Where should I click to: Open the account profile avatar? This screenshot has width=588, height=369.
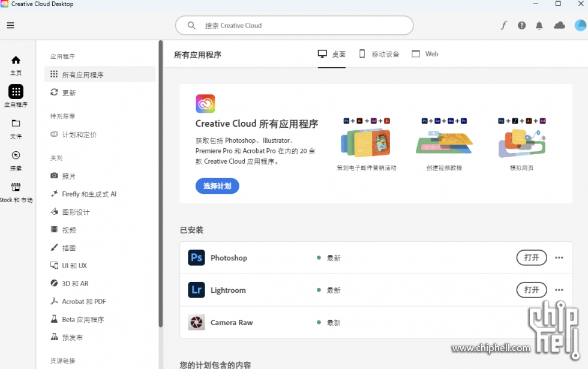[580, 25]
